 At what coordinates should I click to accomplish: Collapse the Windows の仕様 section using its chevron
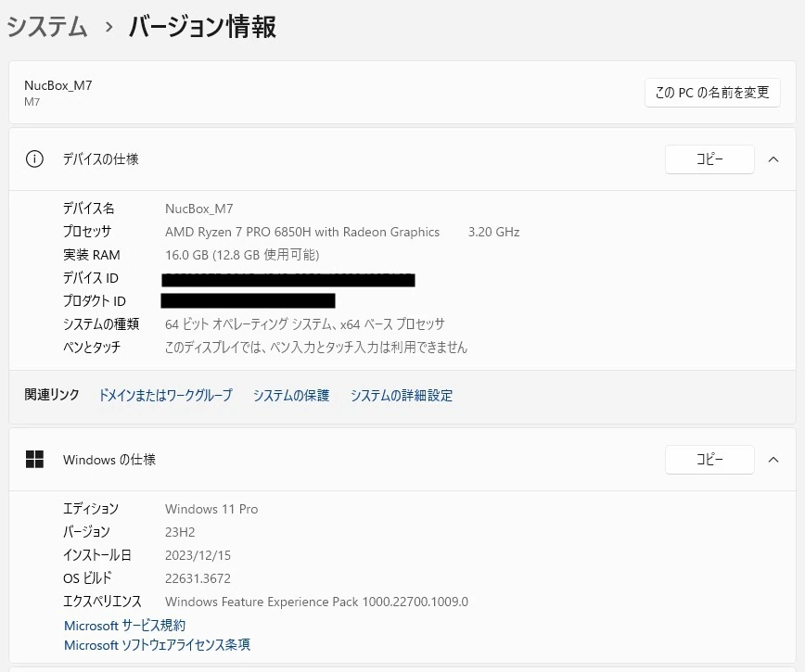pyautogui.click(x=773, y=460)
